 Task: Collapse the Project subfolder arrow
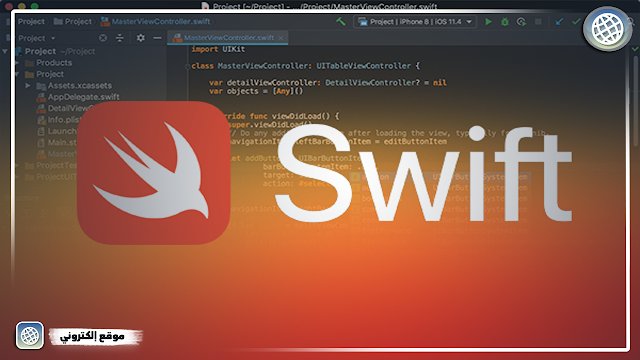click(17, 74)
